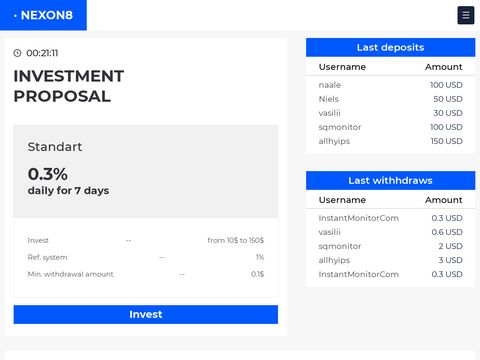This screenshot has height=360, width=480.
Task: Open the Last withhdraws header
Action: point(390,180)
